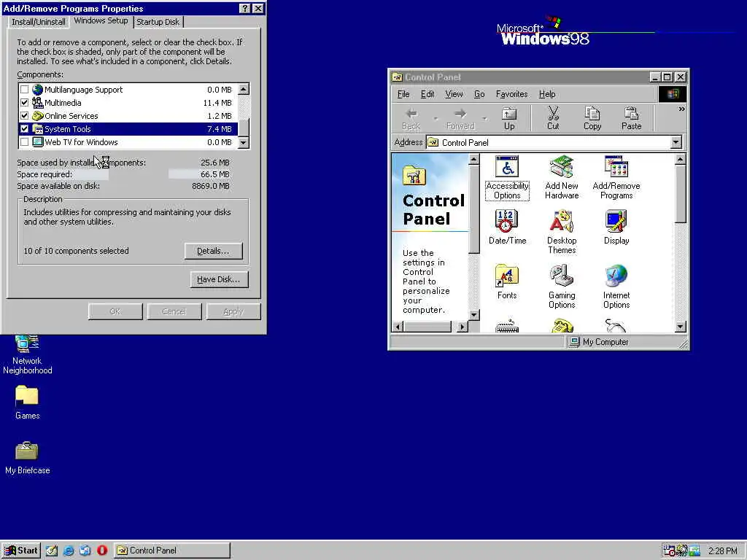Open the Start menu
This screenshot has height=560, width=747.
coord(21,551)
